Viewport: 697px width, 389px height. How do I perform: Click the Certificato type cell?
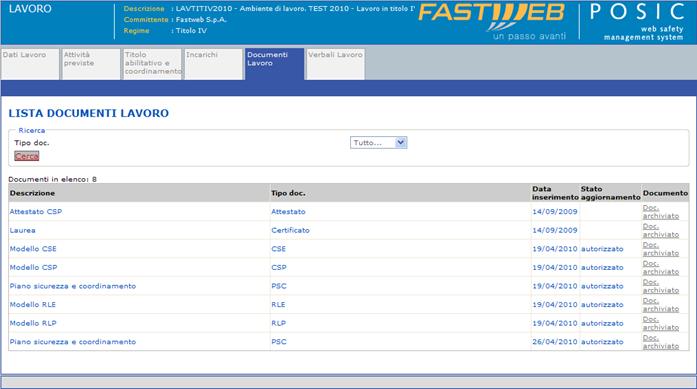290,230
